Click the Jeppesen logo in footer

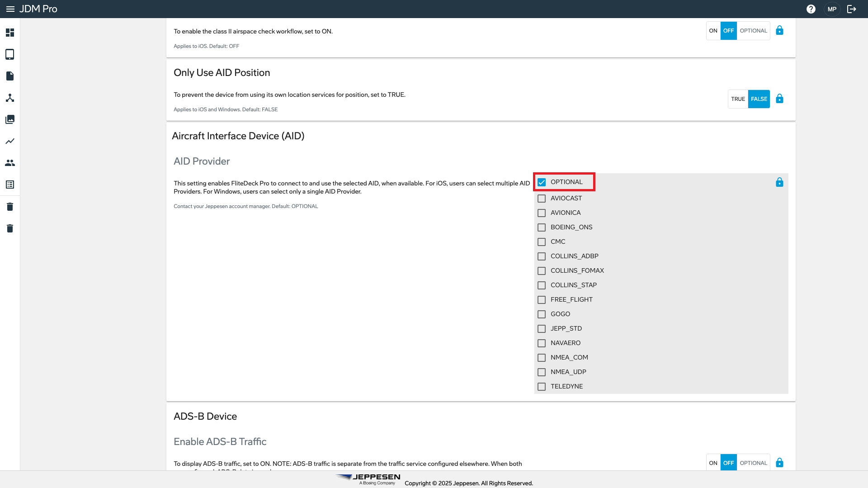click(368, 479)
